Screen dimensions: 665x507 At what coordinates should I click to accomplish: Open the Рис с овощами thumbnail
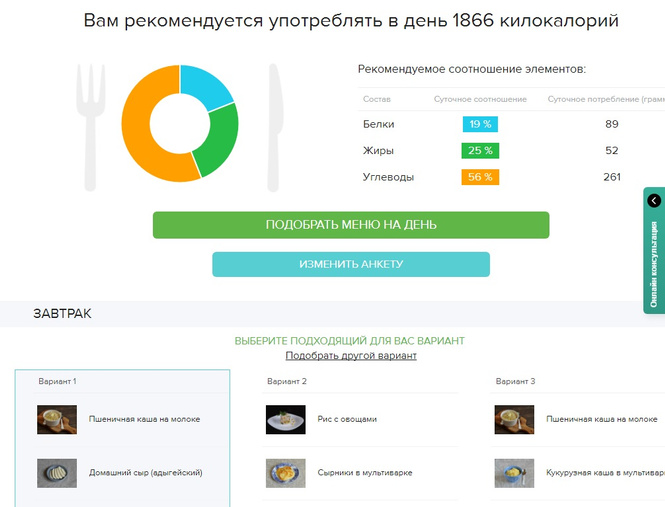285,420
